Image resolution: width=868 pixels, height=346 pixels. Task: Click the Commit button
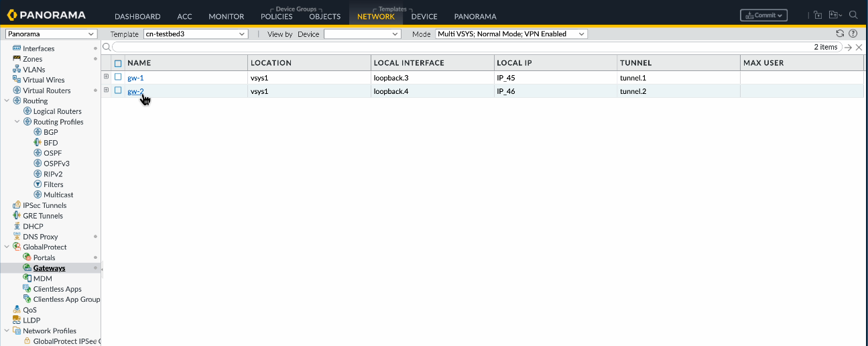pyautogui.click(x=763, y=15)
